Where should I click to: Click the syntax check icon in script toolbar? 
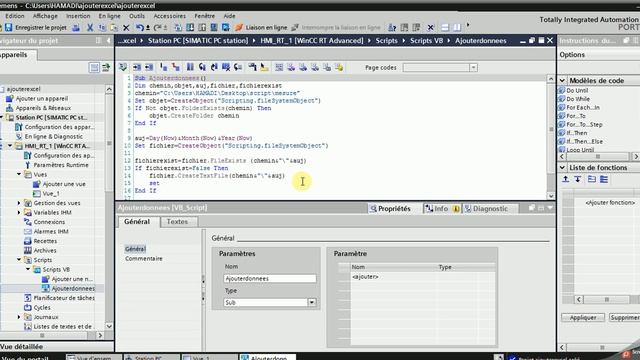tap(122, 67)
